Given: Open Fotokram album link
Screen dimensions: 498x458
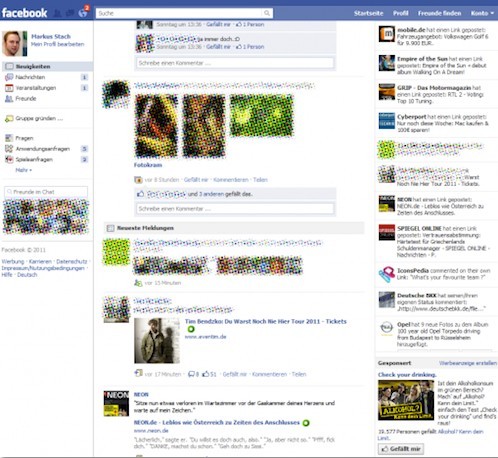Looking at the screenshot, I should [148, 165].
